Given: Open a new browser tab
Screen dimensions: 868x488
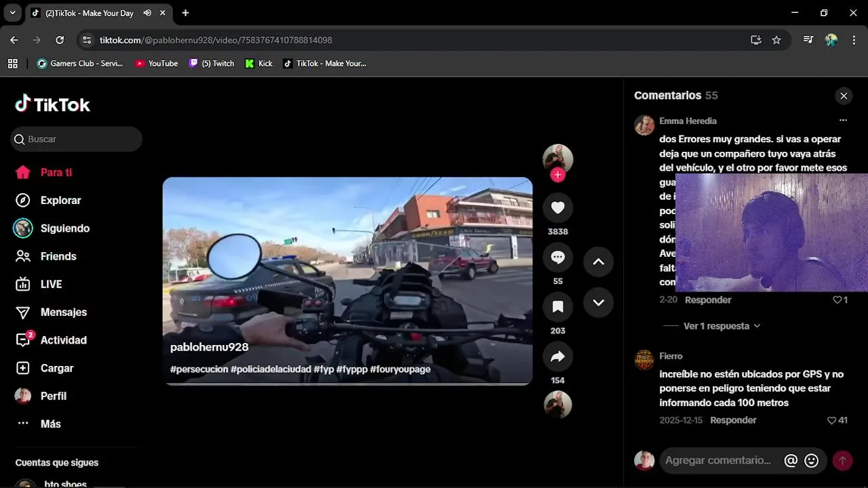Looking at the screenshot, I should [x=185, y=13].
